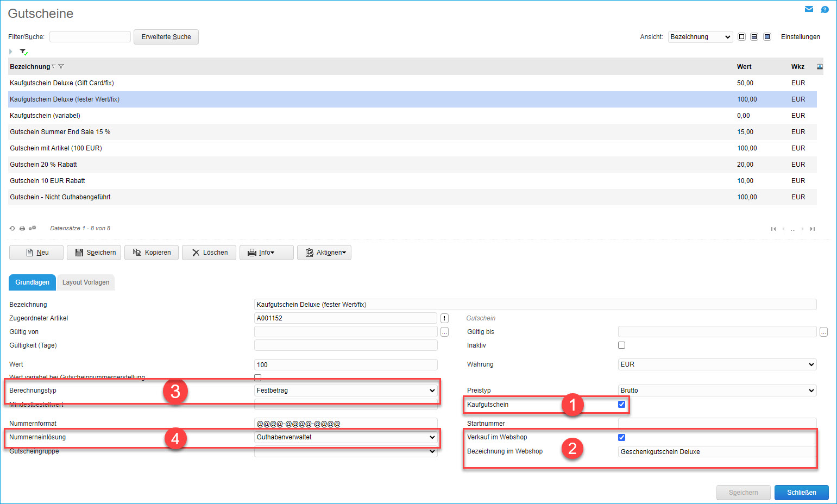The height and width of the screenshot is (504, 837).
Task: Click the active filter funnel icon
Action: (23, 52)
